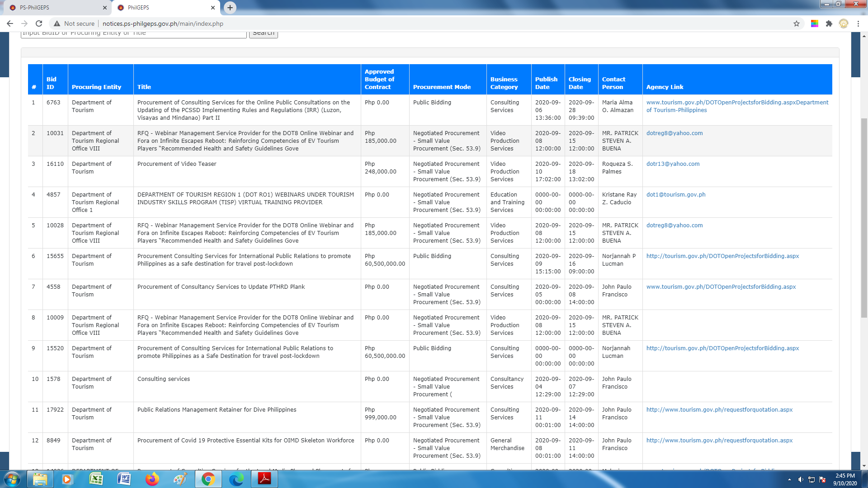Click the colorful grid extension icon

point(815,23)
